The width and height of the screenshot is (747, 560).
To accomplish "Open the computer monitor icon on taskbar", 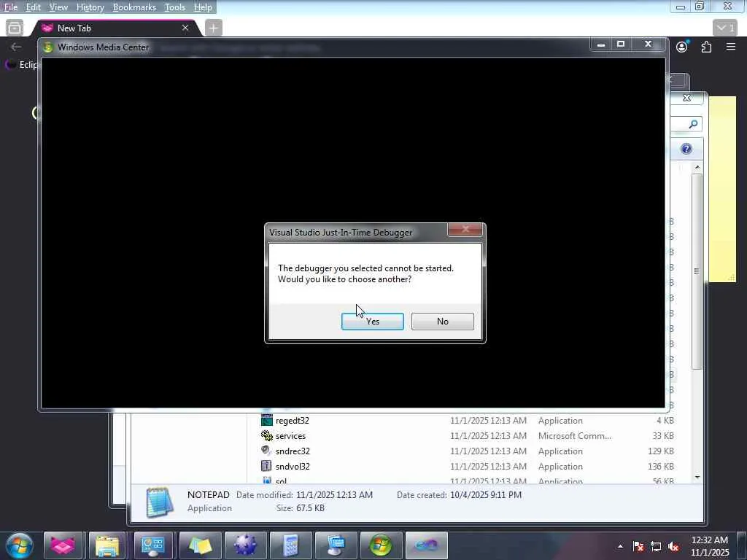I will [336, 545].
